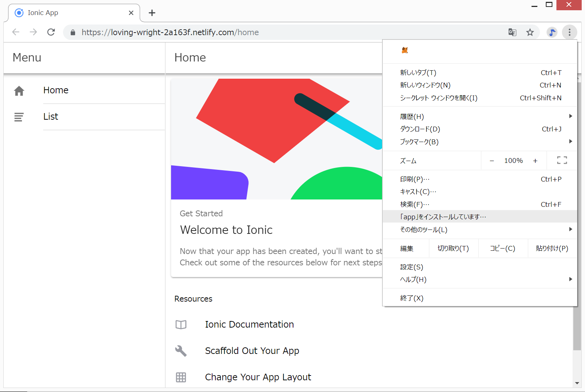Click the scrollbar down arrow

pos(577,383)
